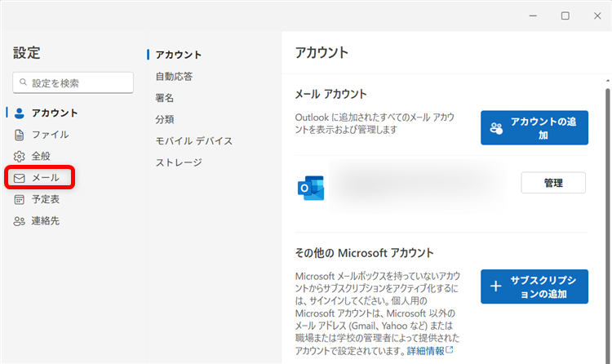Viewport: 612px width, 364px height.
Task: Close the settings window
Action: (597, 16)
